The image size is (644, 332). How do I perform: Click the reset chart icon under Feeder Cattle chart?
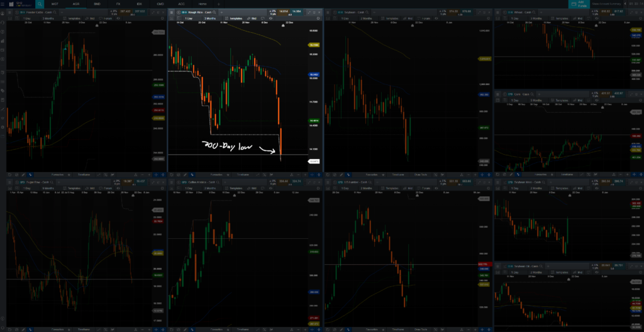10,175
